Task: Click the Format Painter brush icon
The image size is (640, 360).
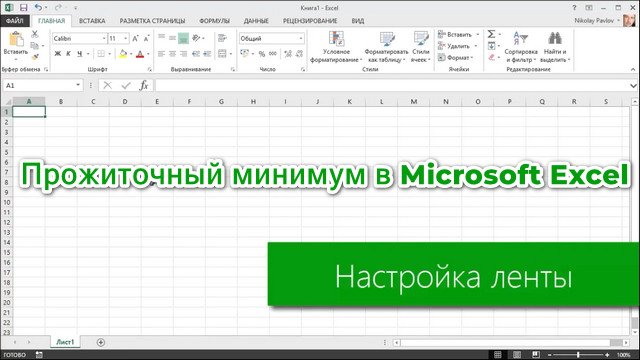Action: coord(35,57)
